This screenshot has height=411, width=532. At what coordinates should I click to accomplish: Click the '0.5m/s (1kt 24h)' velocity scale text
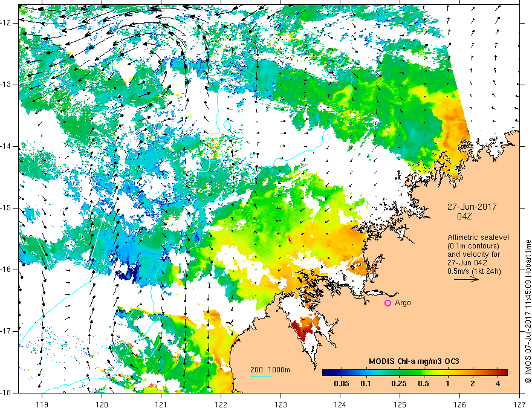474,271
